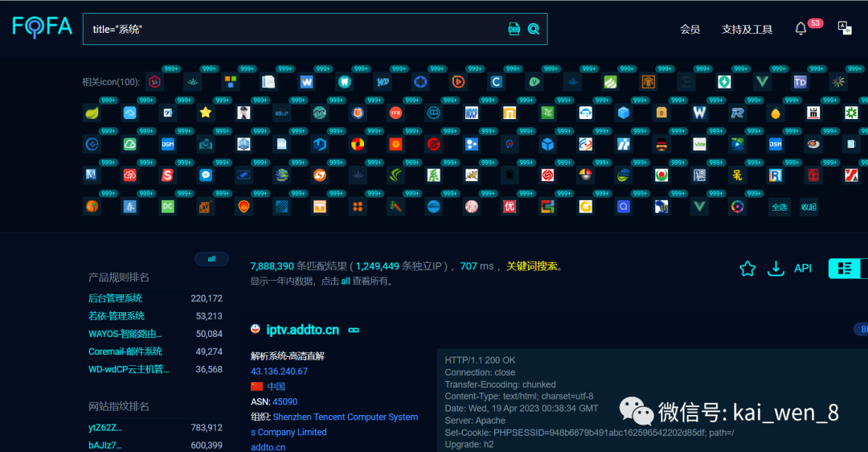Choose the blue 春 character icon
868x452 pixels.
(129, 207)
